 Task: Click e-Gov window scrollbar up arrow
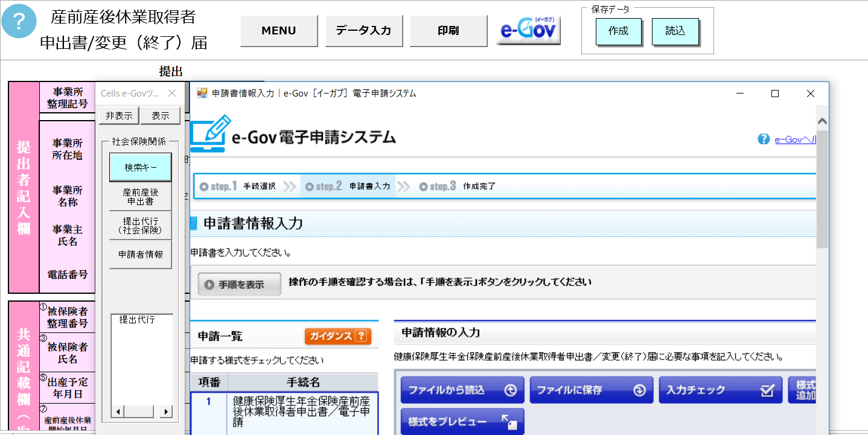coord(822,122)
